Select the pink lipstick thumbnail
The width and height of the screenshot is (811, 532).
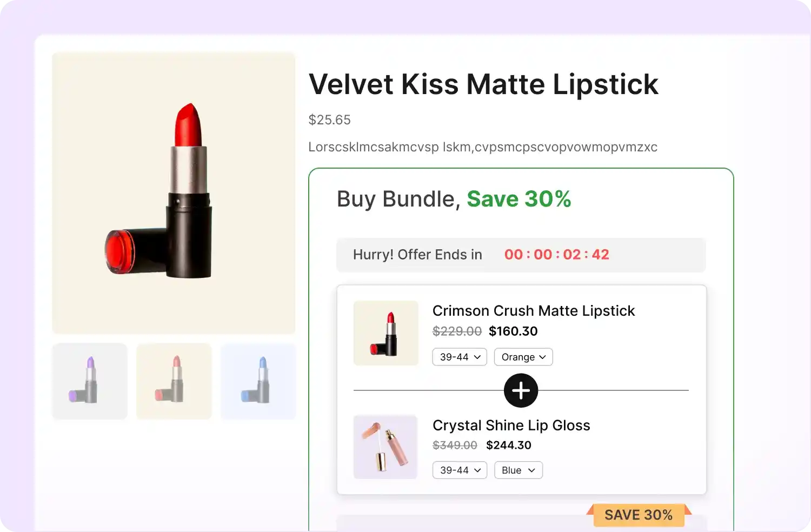coord(174,381)
